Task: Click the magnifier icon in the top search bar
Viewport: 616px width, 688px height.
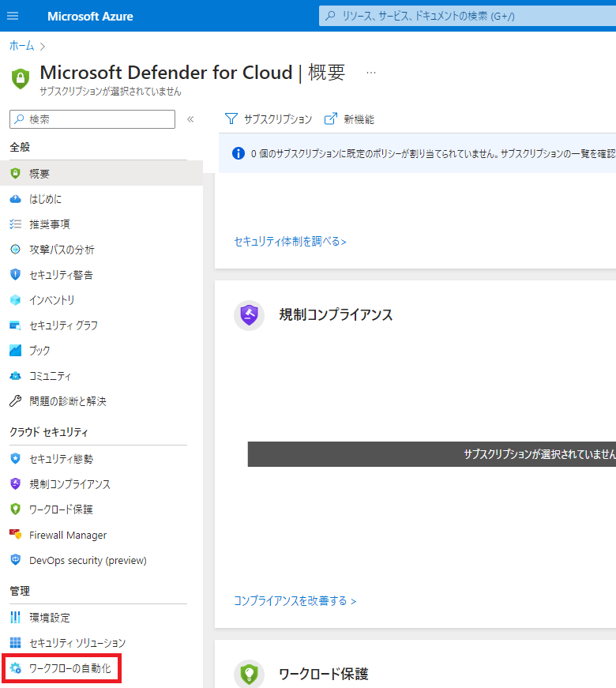Action: (330, 17)
